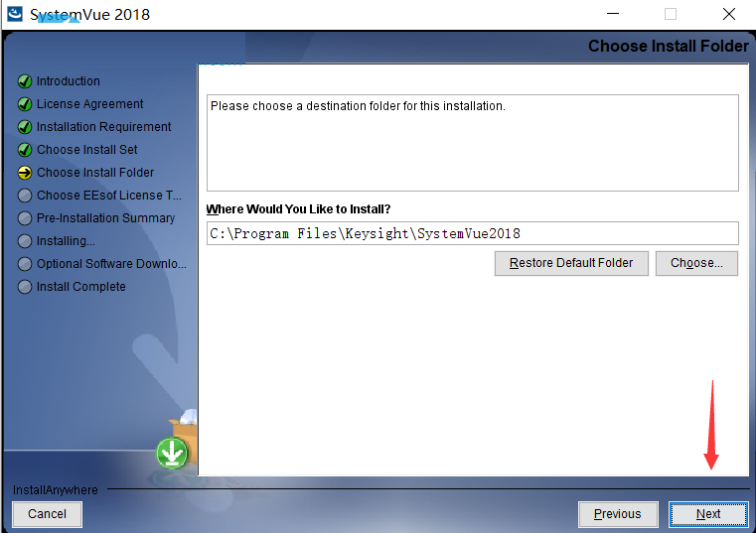Image resolution: width=756 pixels, height=533 pixels.
Task: Click Restore Default Folder button
Action: click(571, 263)
